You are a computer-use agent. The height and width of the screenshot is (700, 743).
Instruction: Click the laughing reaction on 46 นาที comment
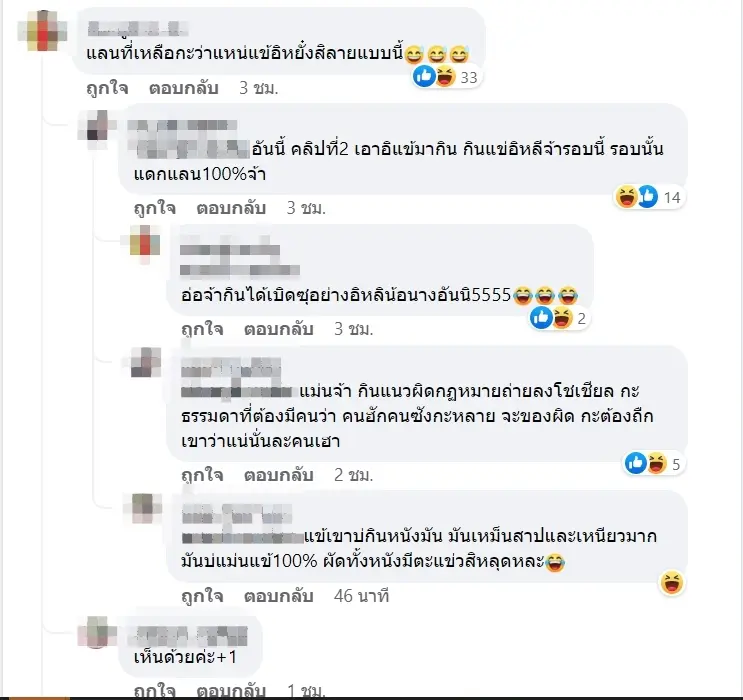click(672, 583)
